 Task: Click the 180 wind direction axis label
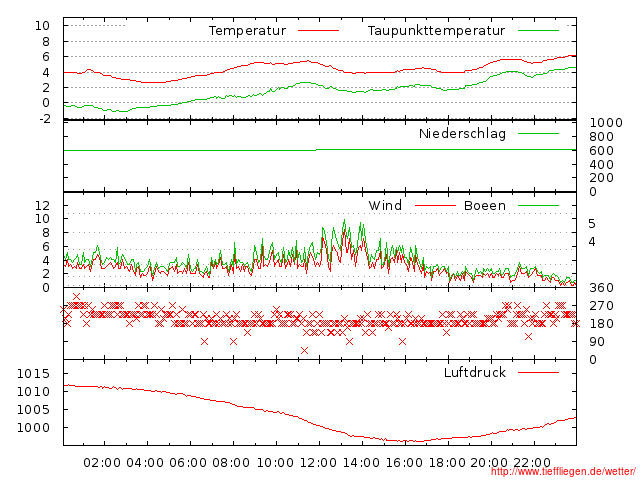601,324
